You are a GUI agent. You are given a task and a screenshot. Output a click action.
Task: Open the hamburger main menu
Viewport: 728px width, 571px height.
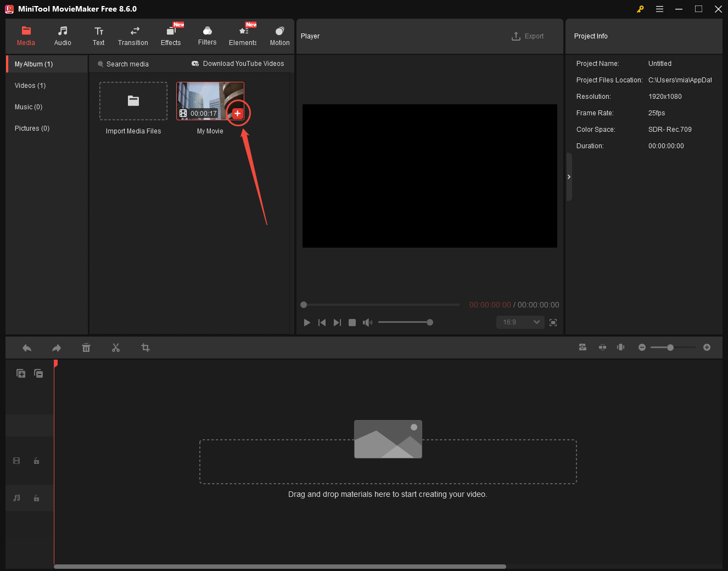(x=659, y=9)
